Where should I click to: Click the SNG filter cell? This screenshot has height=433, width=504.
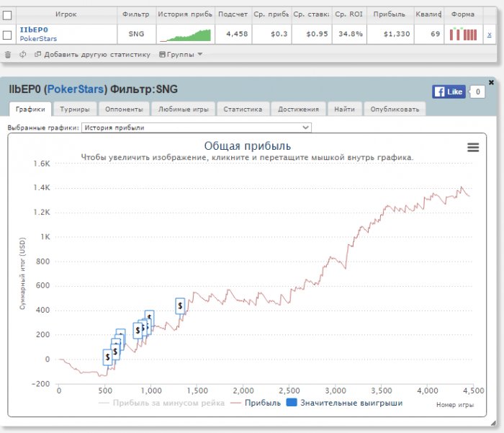[136, 34]
